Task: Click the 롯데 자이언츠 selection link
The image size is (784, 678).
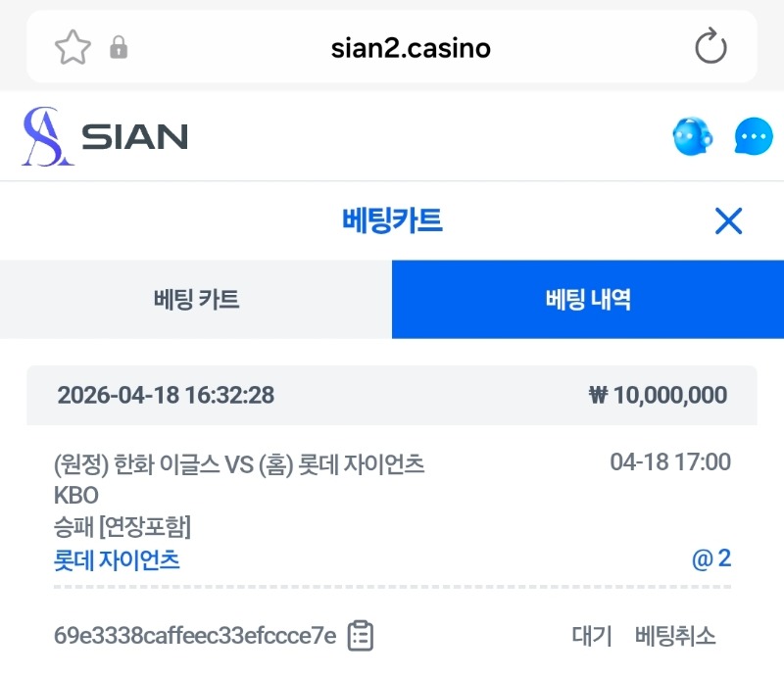Action: click(x=117, y=560)
